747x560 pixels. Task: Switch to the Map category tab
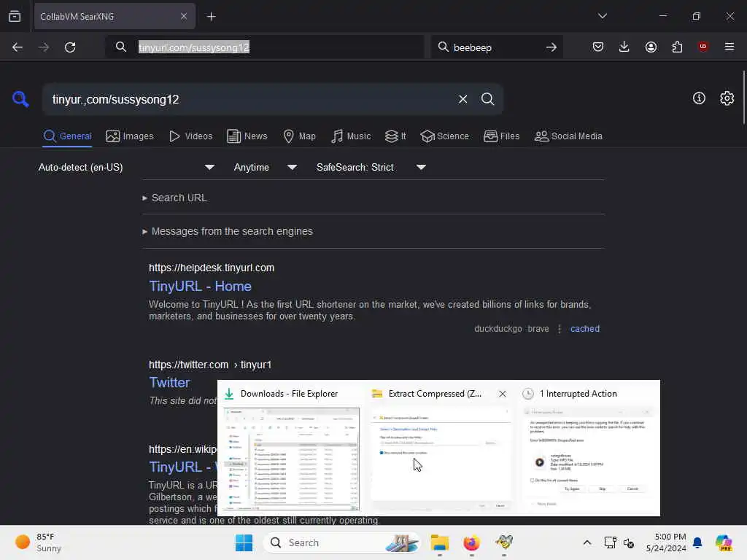tap(299, 136)
